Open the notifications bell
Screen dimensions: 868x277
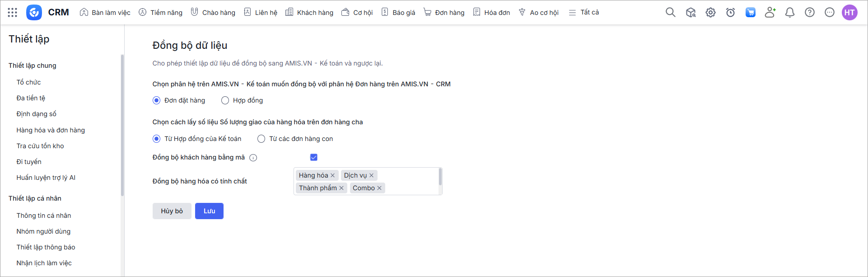[x=790, y=13]
